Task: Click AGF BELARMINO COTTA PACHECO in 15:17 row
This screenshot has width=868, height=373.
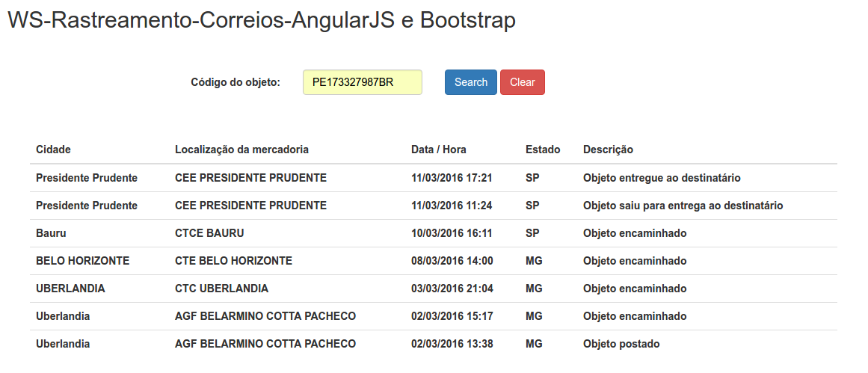Action: point(265,316)
